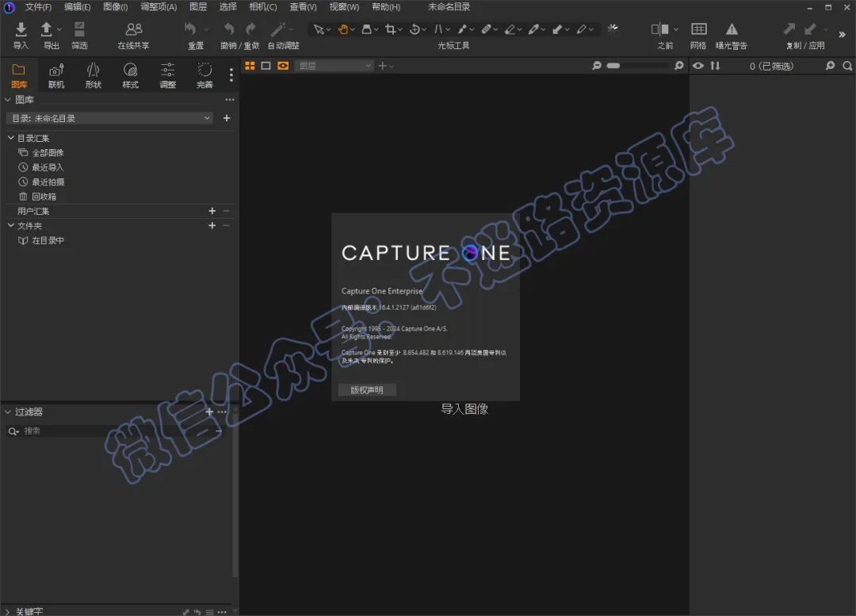Collapse the 文件夹 tree section

(x=11, y=225)
